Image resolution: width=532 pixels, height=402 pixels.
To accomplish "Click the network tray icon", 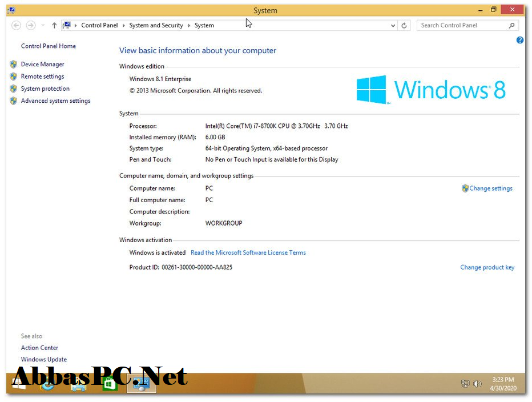I will (x=465, y=384).
